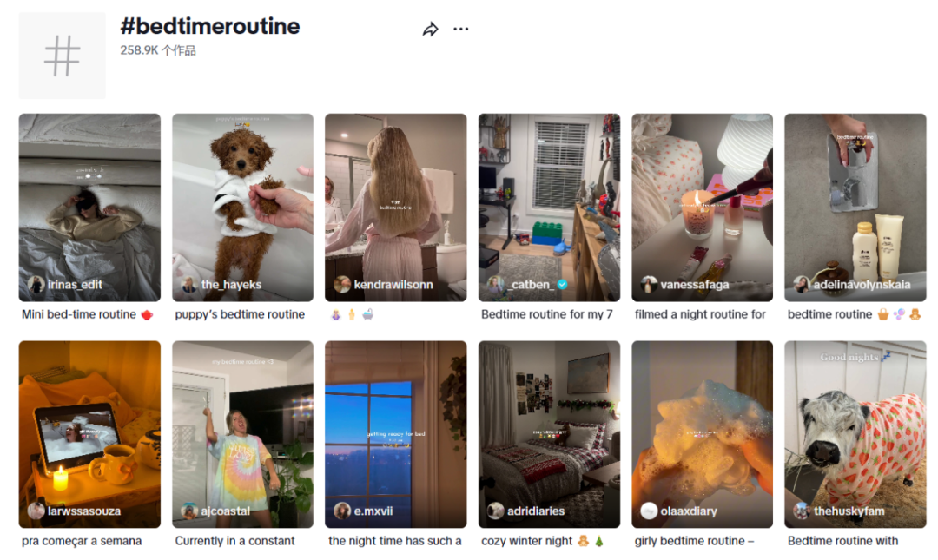The height and width of the screenshot is (560, 938).
Task: Open adelinavolynskaia username link
Action: pos(862,285)
